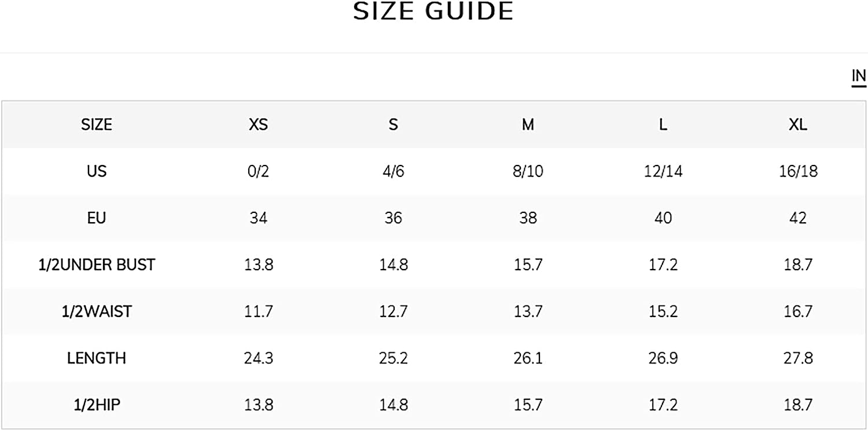
Task: Click the LENGTH row label
Action: click(x=97, y=358)
